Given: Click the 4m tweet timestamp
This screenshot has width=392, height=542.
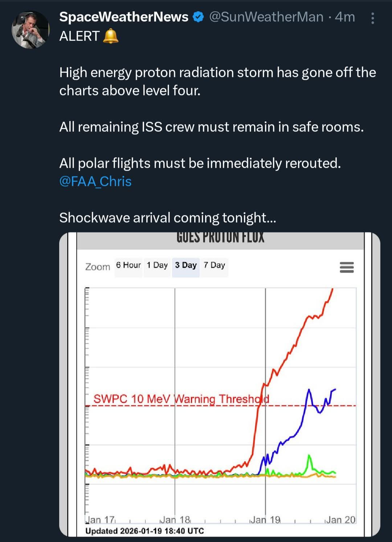Looking at the screenshot, I should [345, 17].
